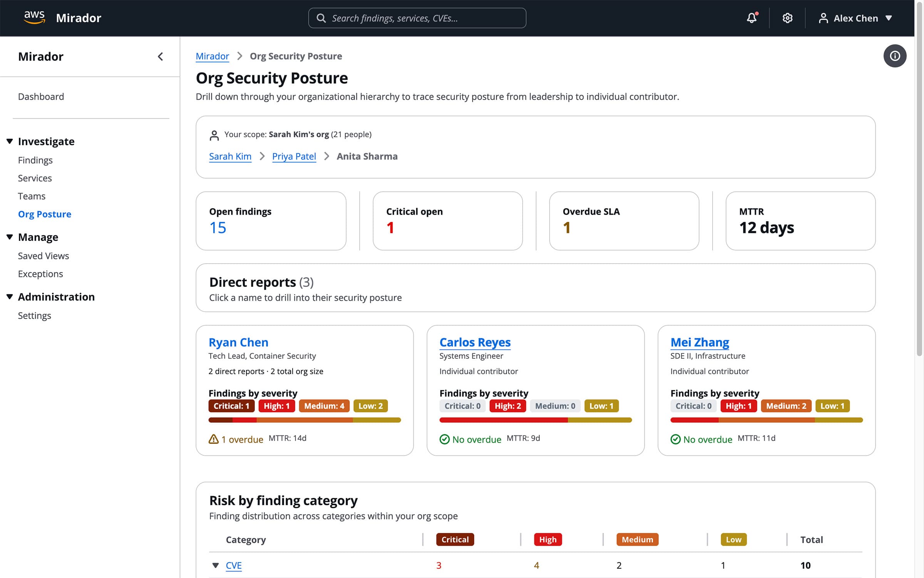The width and height of the screenshot is (924, 578).
Task: Drill into Carlos Reyes's posture
Action: point(475,342)
